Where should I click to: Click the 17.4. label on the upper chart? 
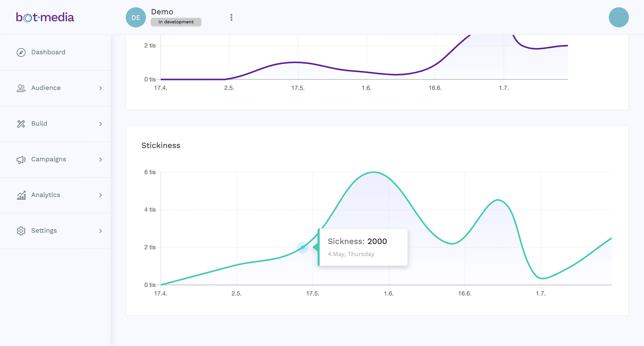click(x=161, y=88)
